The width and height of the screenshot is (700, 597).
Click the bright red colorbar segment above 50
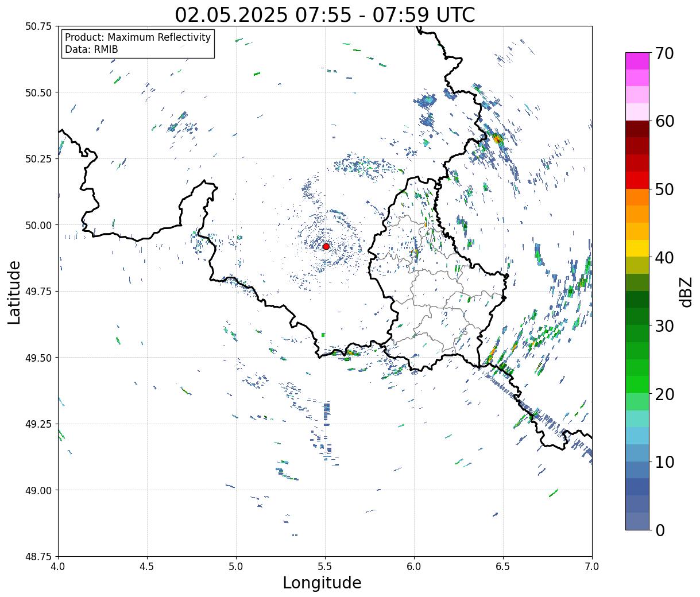coord(637,180)
